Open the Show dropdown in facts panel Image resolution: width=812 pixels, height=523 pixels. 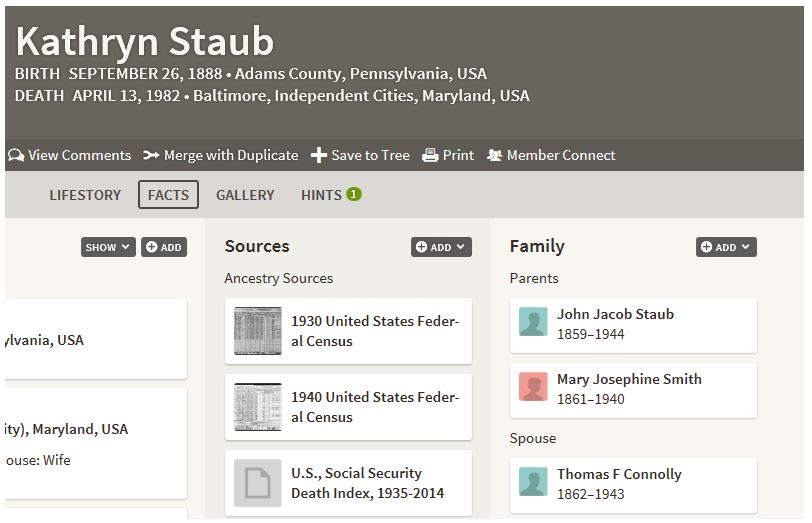(108, 247)
